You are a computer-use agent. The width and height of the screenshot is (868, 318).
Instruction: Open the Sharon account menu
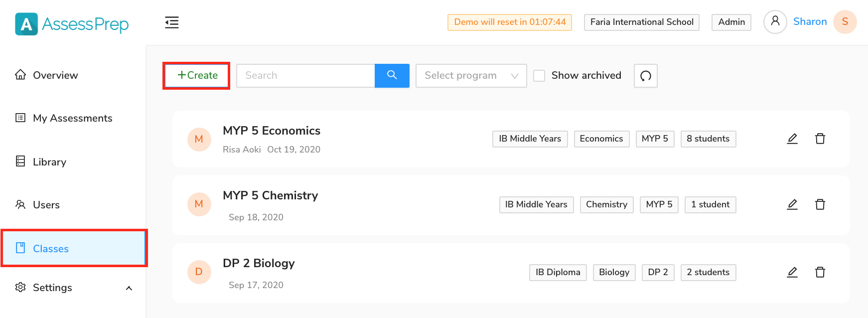point(810,22)
